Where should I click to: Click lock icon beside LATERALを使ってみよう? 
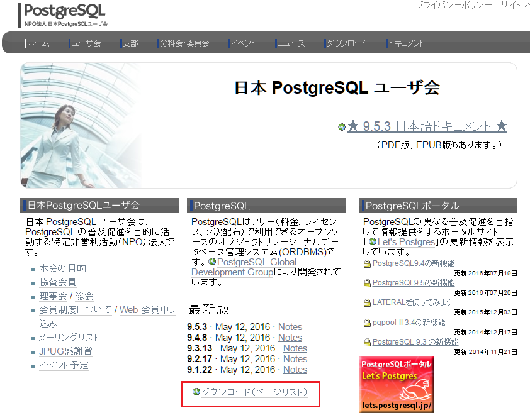(367, 303)
